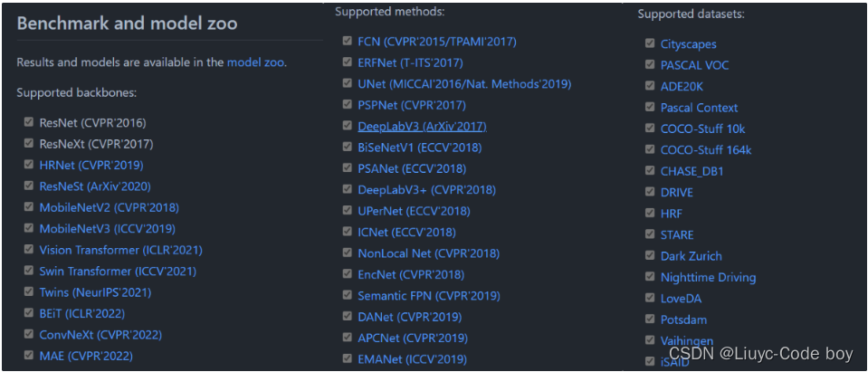Open the PASCAL VOC dataset link
Viewport: 868px width, 372px height.
pos(695,65)
